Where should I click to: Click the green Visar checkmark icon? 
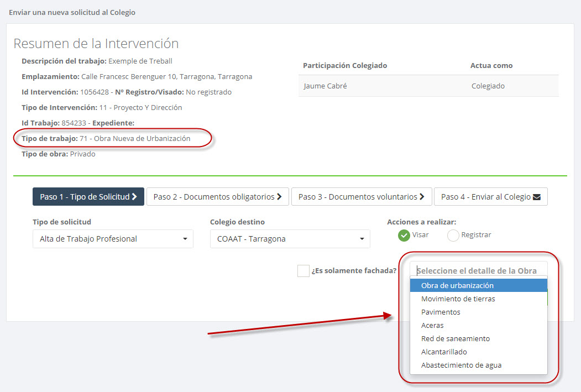tap(404, 235)
